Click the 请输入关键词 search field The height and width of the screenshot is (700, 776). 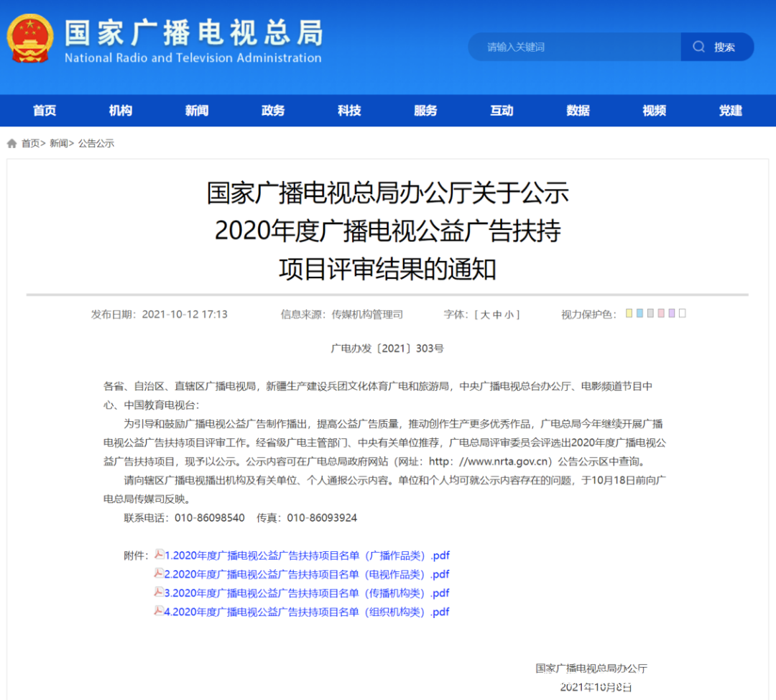point(575,47)
